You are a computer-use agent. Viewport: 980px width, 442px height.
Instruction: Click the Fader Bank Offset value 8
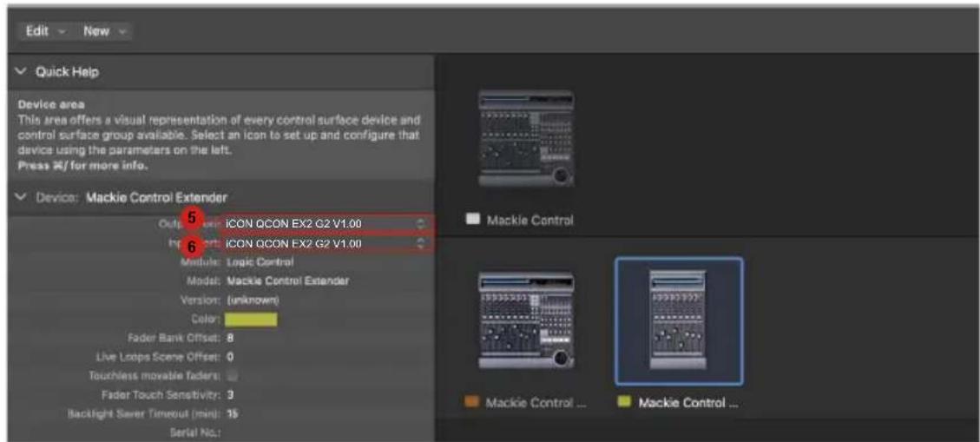pyautogui.click(x=229, y=339)
